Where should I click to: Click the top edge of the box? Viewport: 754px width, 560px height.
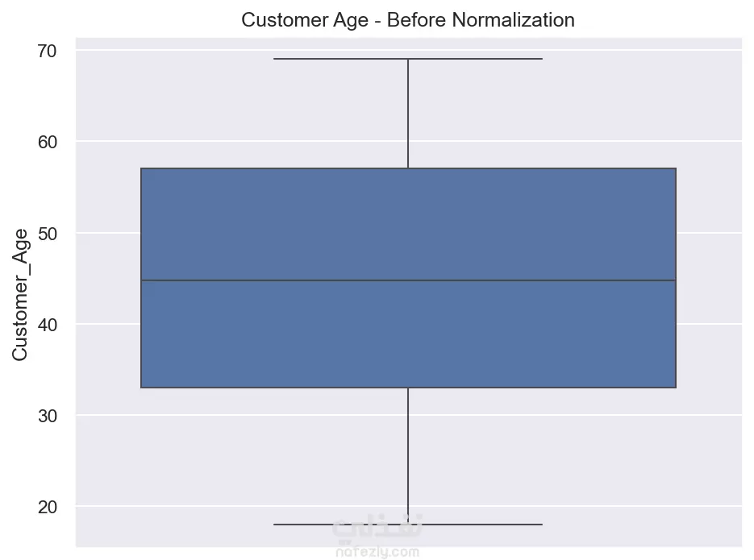(x=408, y=168)
